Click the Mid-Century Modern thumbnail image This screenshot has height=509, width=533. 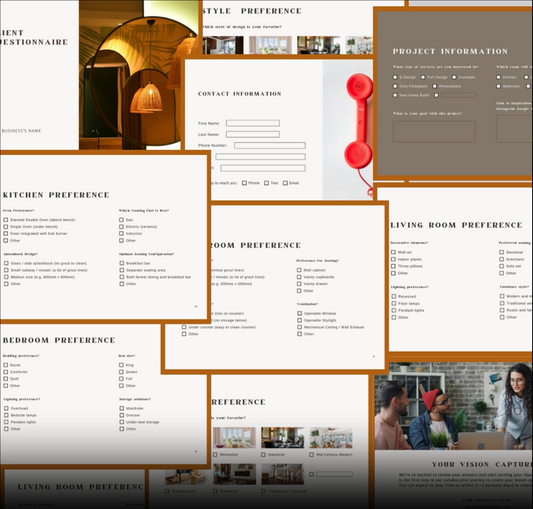(331, 438)
